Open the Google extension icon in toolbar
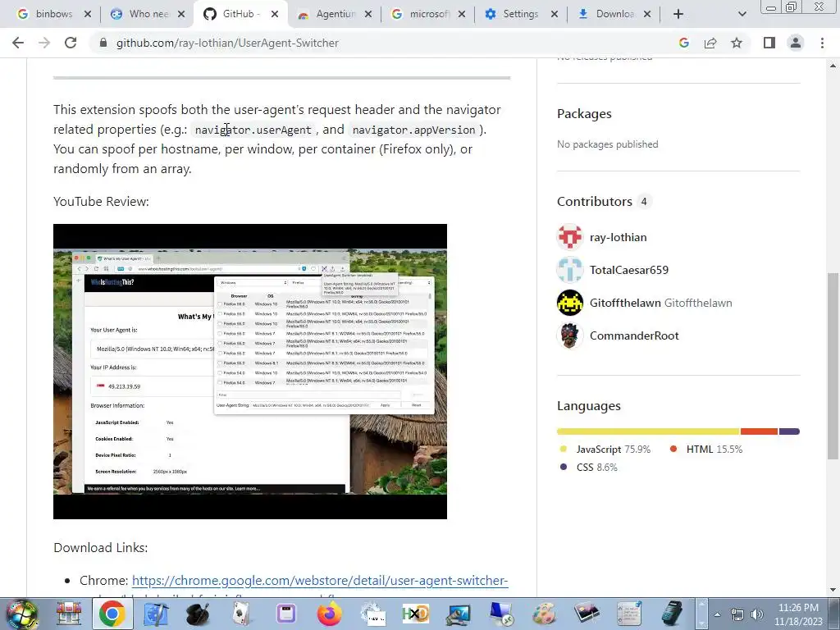Viewport: 840px width, 630px height. [x=683, y=43]
